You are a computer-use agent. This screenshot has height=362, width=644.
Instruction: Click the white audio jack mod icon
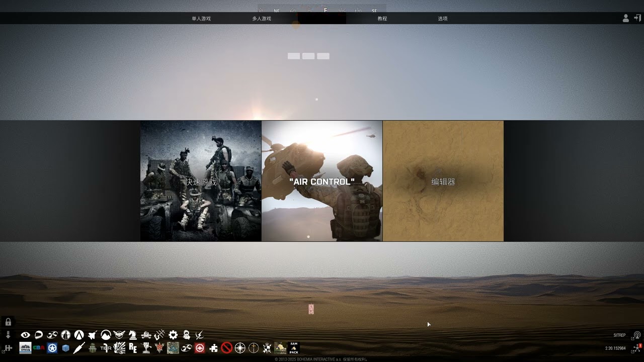click(x=79, y=348)
